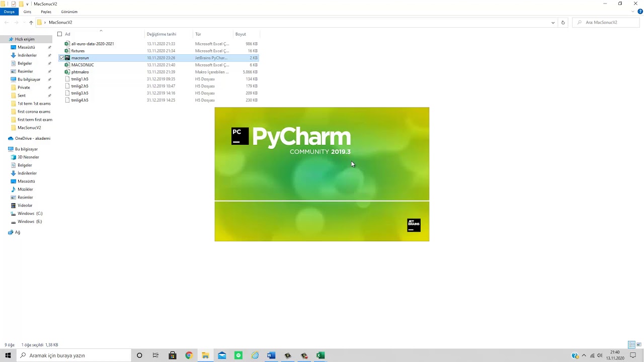
Task: Select the all-euro-data-2020-2021 Excel file icon
Action: point(67,44)
